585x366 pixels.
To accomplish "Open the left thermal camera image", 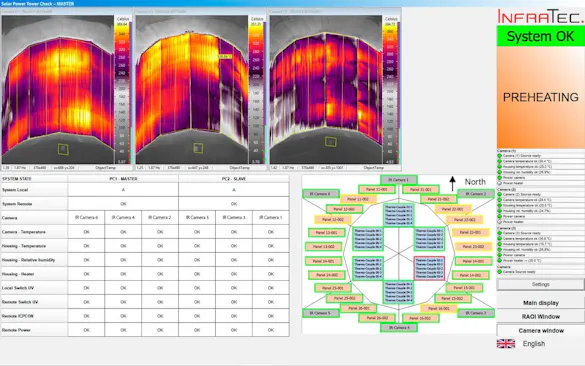I will pos(58,90).
